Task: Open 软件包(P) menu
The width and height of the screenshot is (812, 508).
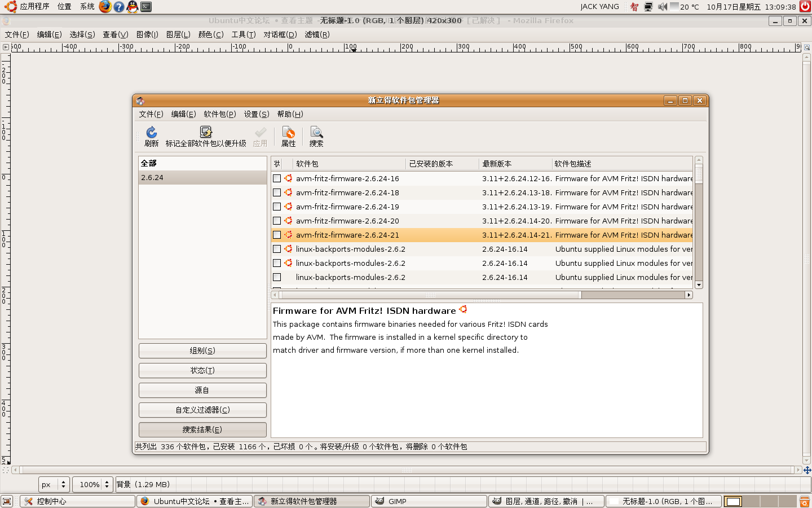Action: pos(220,114)
